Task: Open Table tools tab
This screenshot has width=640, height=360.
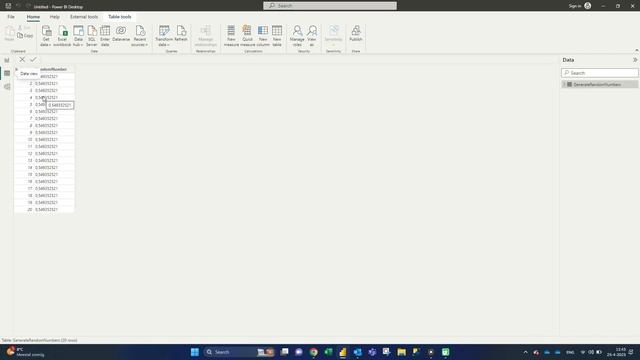Action: tap(120, 17)
